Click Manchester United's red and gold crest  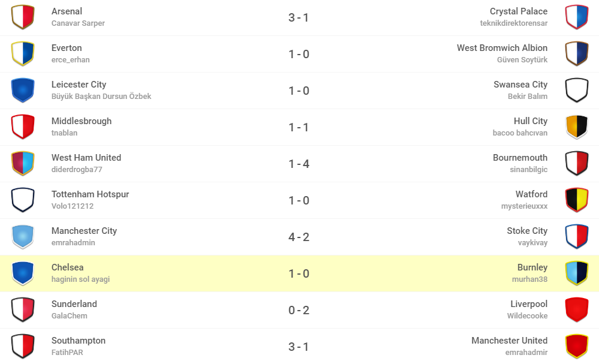pos(576,347)
